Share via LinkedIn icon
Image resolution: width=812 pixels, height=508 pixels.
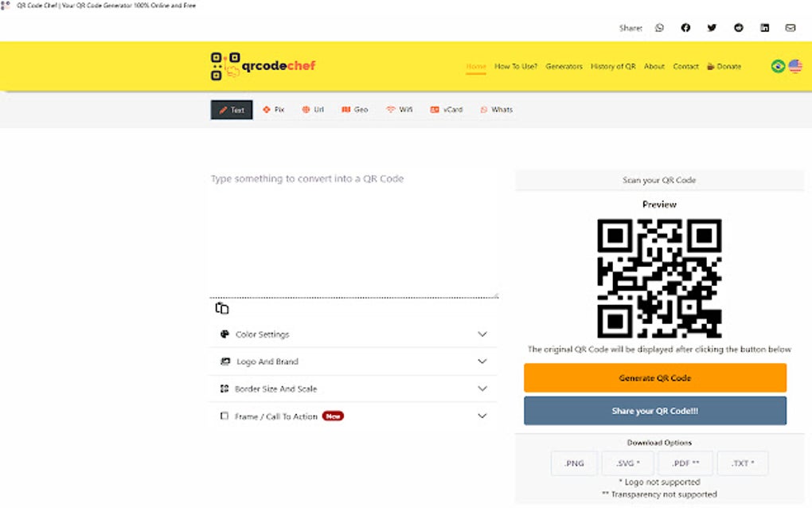point(764,27)
